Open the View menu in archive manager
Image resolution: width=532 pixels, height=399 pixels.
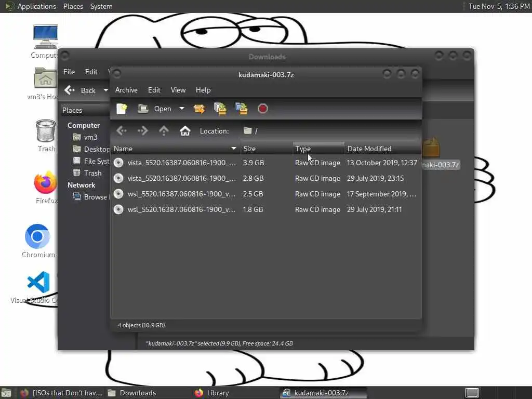178,90
